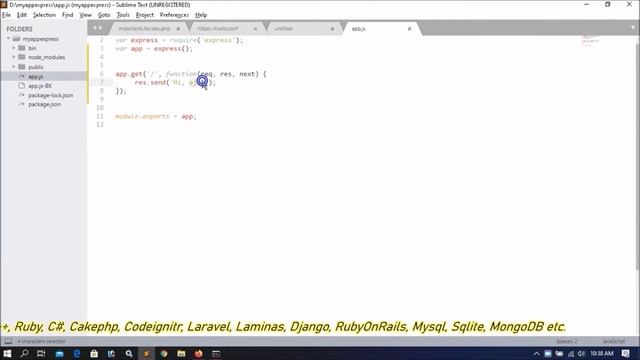Open the app.js-BK file in sidebar
The image size is (640, 360).
tap(40, 86)
